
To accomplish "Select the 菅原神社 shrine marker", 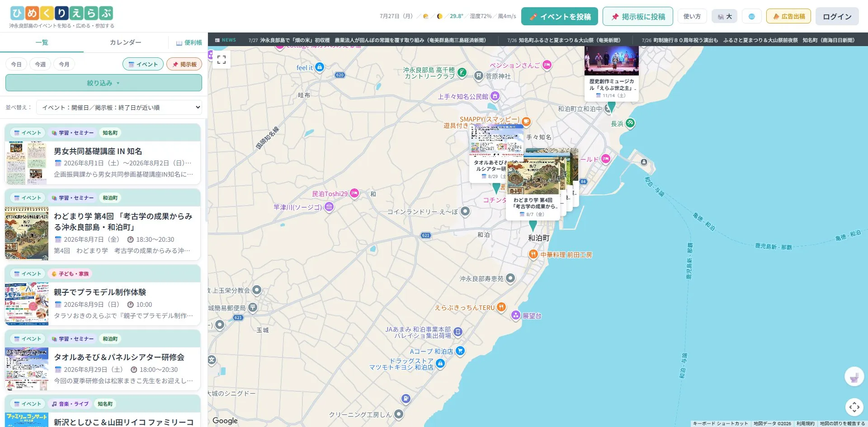I will coord(478,76).
